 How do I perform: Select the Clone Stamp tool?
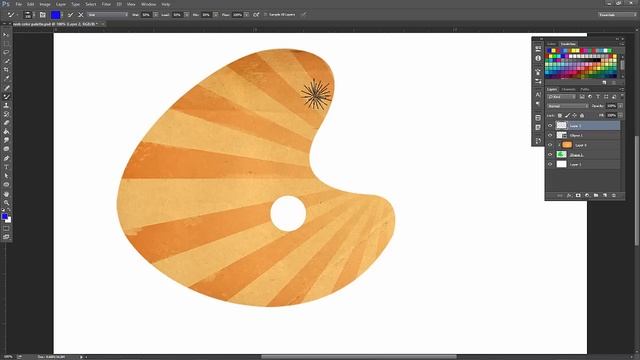[6, 105]
